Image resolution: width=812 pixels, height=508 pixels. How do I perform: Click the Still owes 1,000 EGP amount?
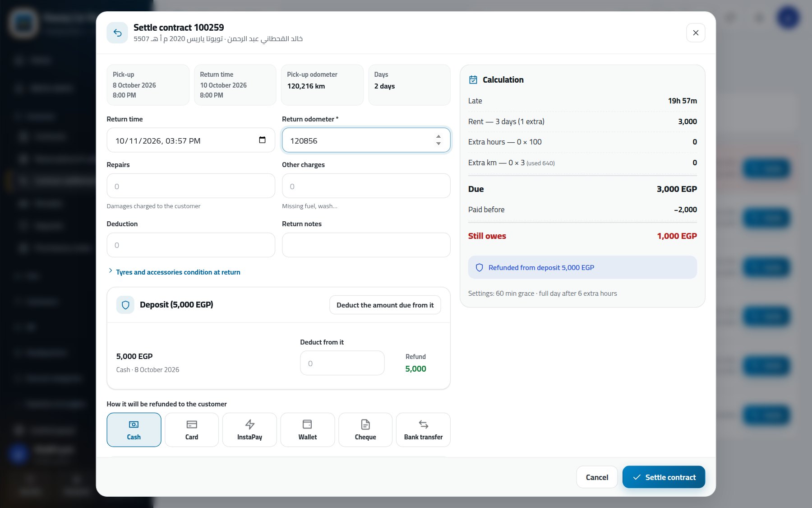677,236
